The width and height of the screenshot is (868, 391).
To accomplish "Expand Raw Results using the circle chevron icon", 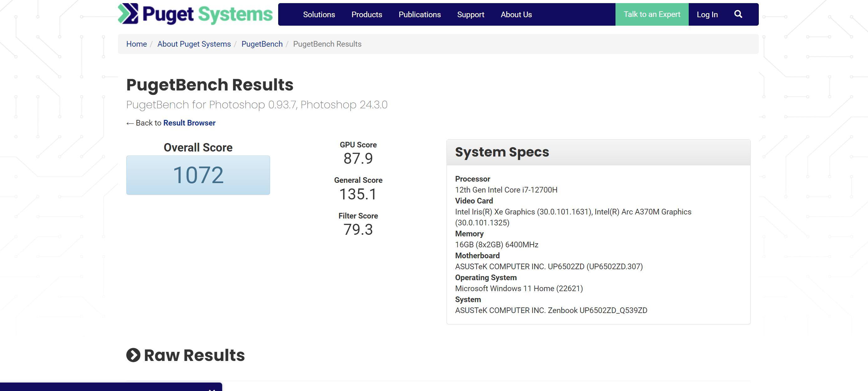I will 133,355.
